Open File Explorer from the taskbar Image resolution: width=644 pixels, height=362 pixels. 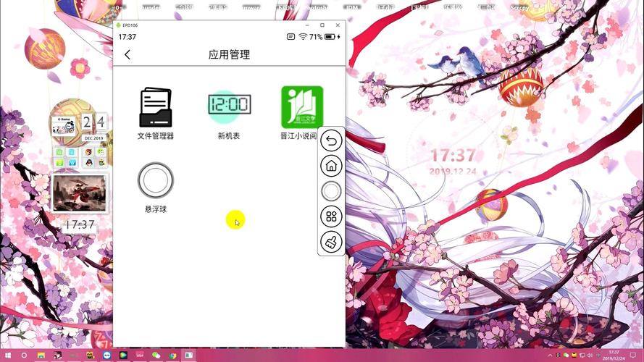tap(41, 355)
